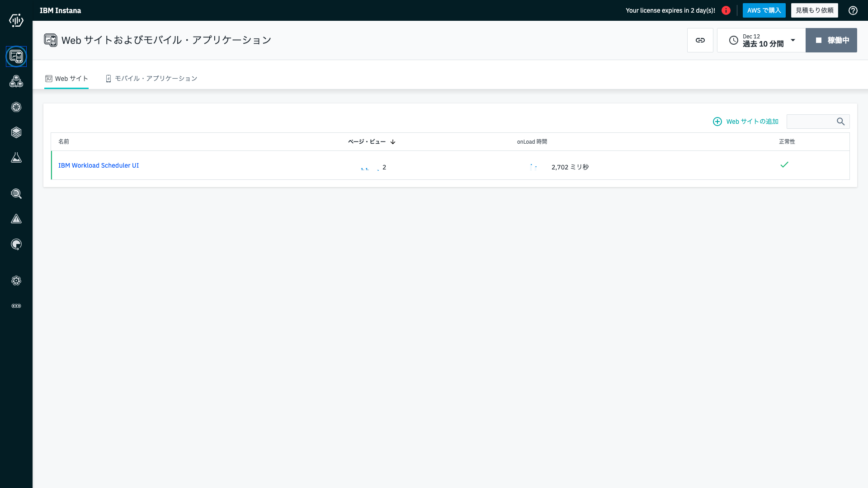The image size is (868, 488).
Task: Click the copy link icon near time picker
Action: pos(700,40)
